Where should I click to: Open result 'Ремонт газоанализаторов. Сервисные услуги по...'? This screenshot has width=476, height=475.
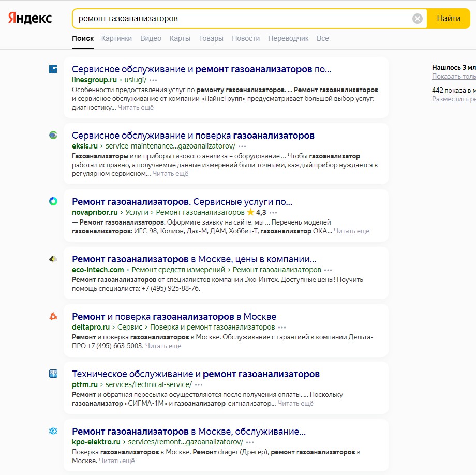182,201
